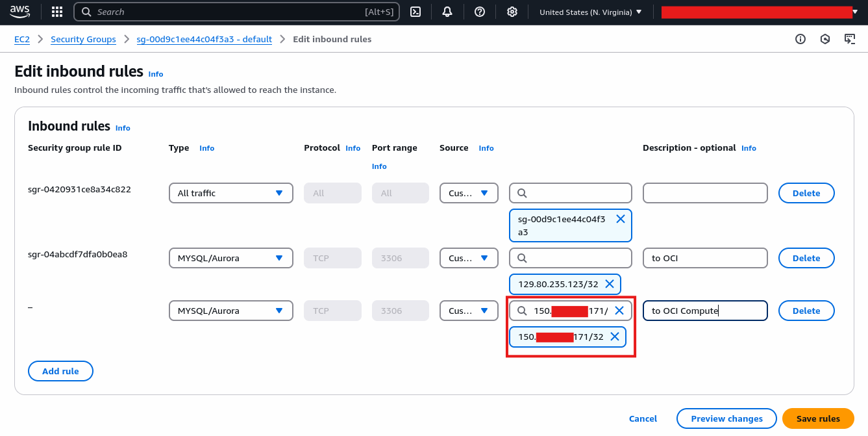
Task: Open the MYSQL/Aurora Type dropdown
Action: [230, 258]
